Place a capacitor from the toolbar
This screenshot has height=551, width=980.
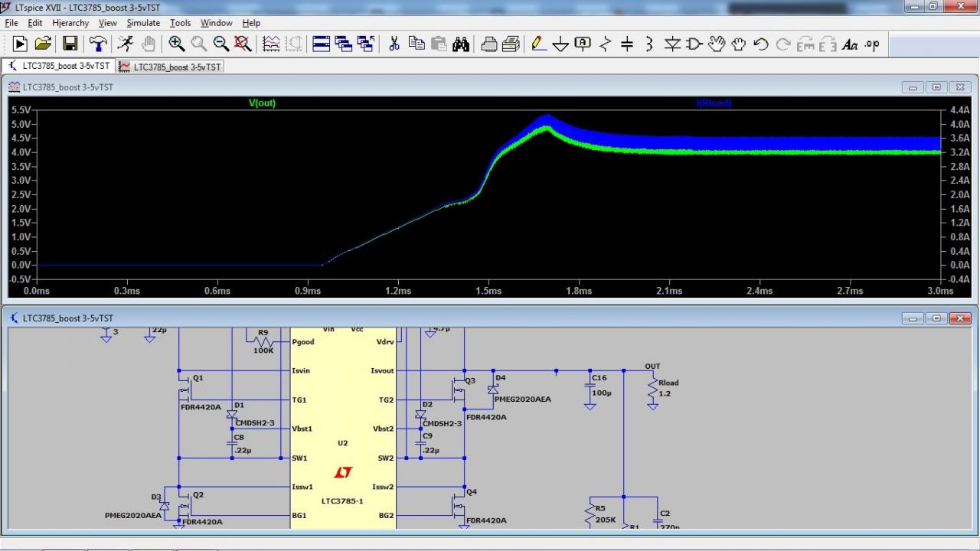pyautogui.click(x=628, y=44)
